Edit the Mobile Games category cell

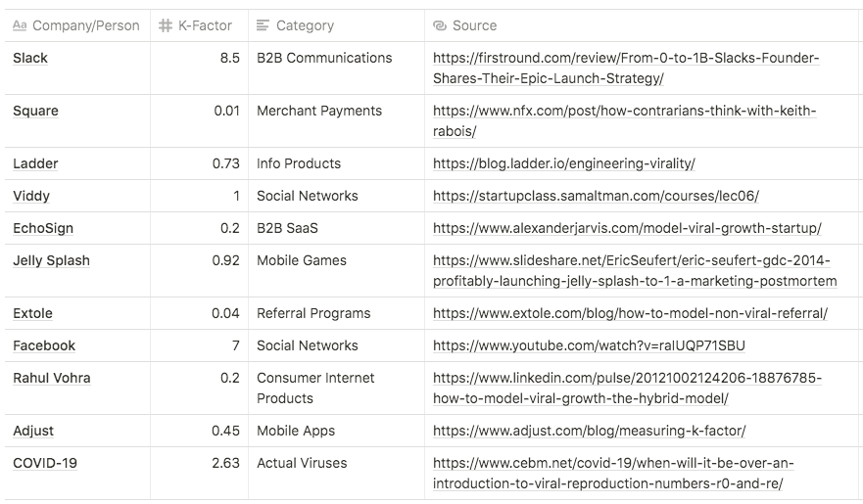click(x=302, y=260)
